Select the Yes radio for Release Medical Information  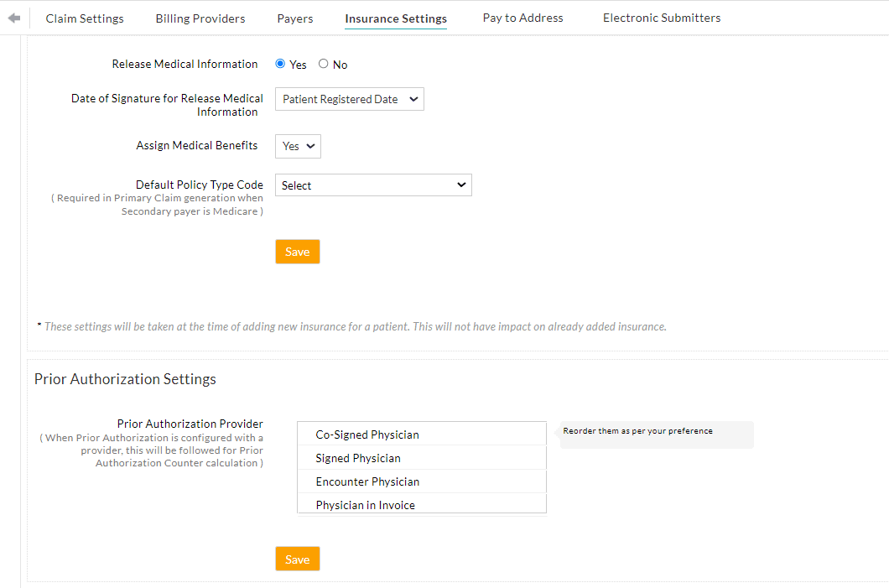coord(279,64)
